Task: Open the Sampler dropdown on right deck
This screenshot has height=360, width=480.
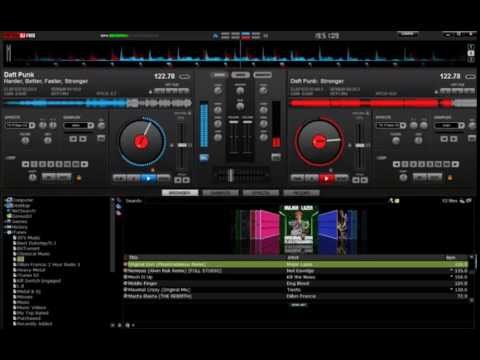Action: tap(462, 125)
